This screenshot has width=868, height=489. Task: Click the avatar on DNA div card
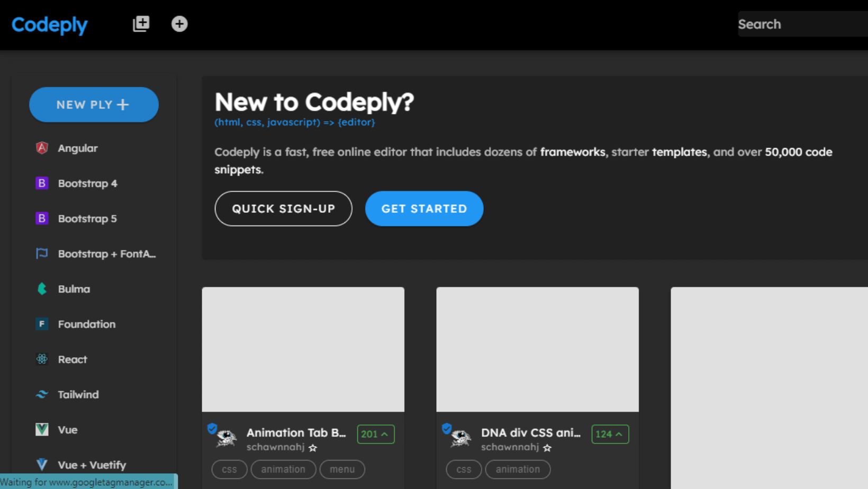(460, 438)
